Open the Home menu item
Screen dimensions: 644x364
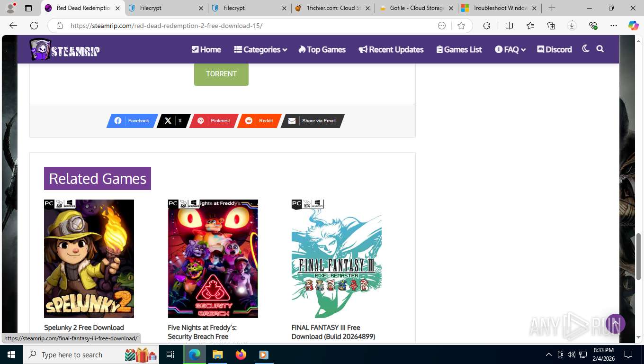(x=206, y=49)
